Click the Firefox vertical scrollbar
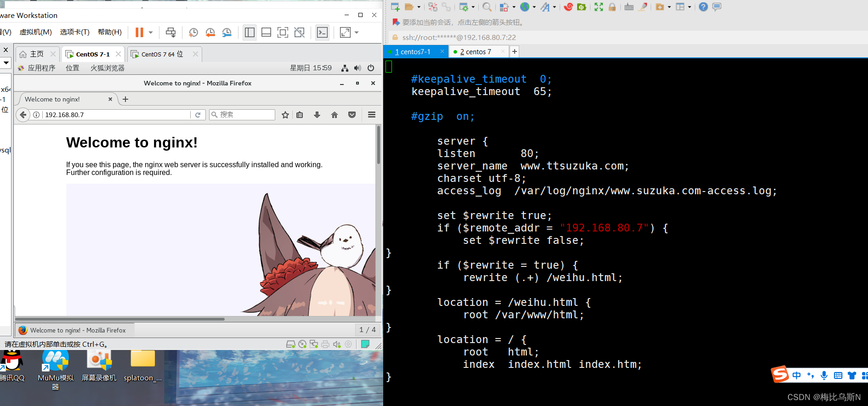 379,145
